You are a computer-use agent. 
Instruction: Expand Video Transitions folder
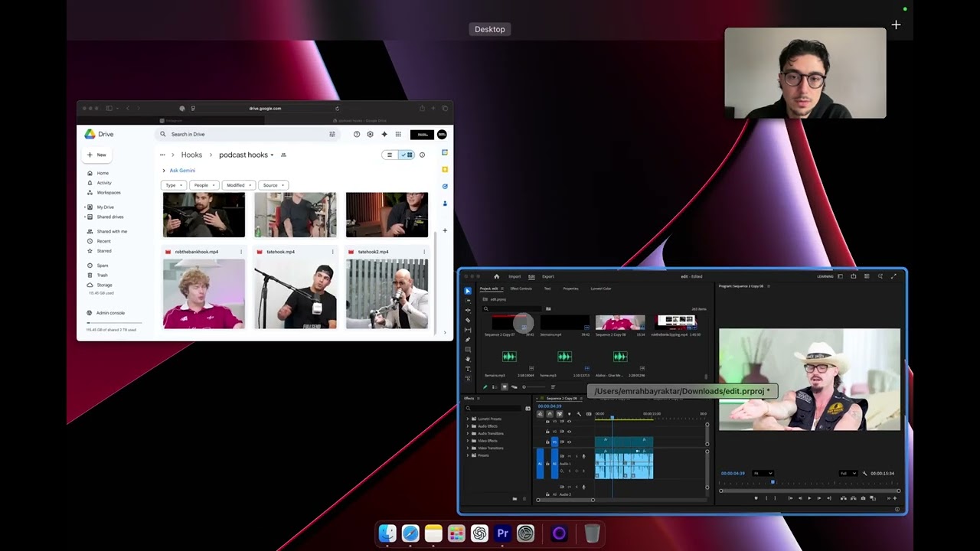tap(468, 448)
